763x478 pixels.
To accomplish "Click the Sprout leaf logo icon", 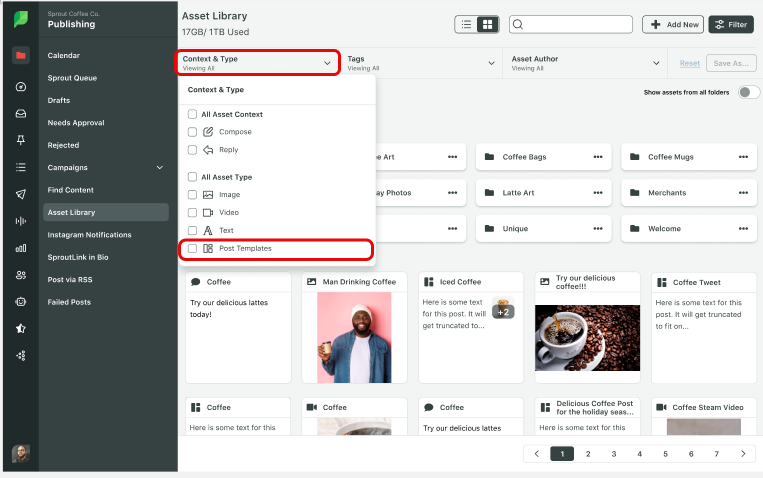I will pos(21,19).
